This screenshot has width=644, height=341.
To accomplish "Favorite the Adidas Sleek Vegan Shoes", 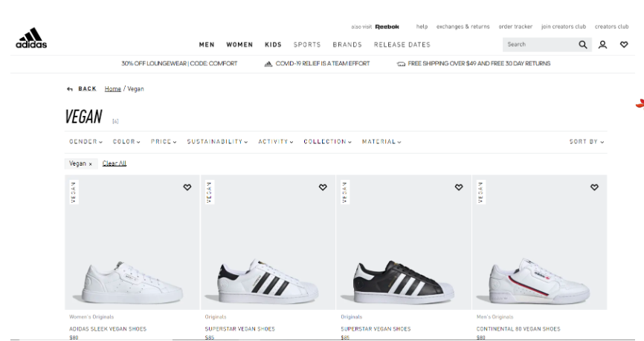I will (187, 187).
